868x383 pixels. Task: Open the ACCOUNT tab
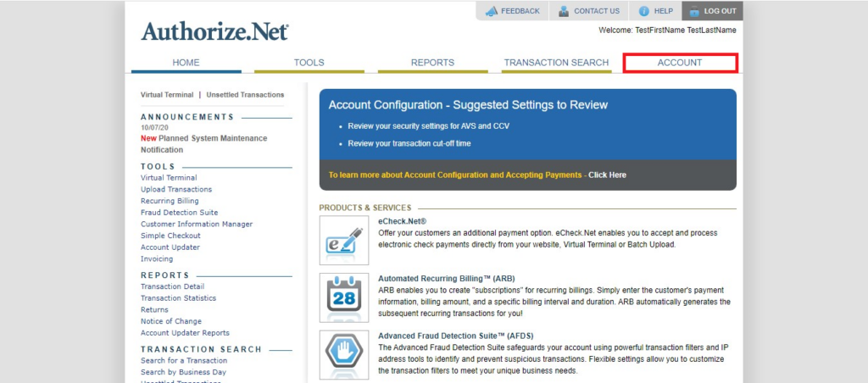tap(680, 63)
